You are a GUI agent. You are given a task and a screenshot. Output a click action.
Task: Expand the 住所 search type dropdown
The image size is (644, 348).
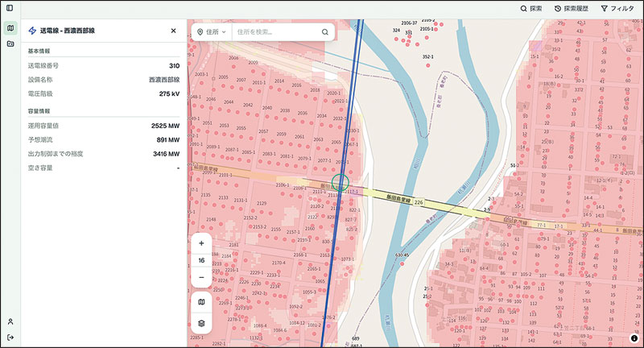click(212, 32)
